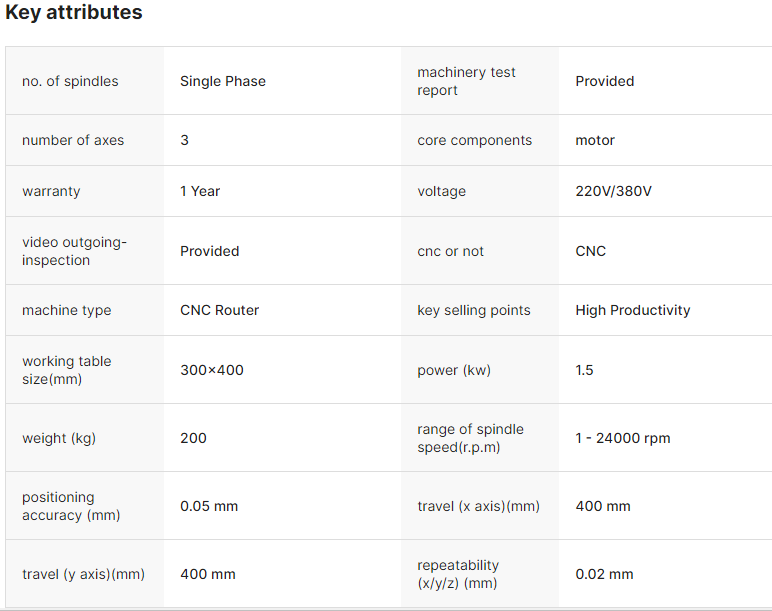Click the 'no. of spindles' label
The image size is (772, 611).
pyautogui.click(x=70, y=81)
